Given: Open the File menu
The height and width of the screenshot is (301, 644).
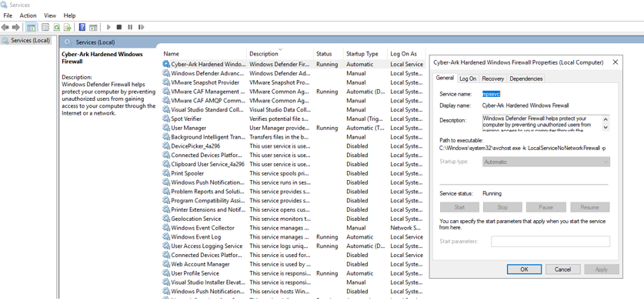Looking at the screenshot, I should (8, 15).
